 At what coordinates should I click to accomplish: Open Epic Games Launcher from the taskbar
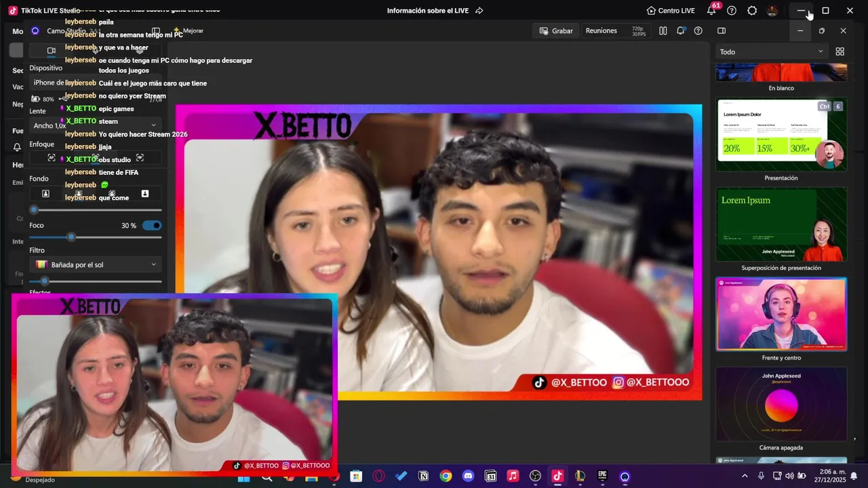coord(602,476)
